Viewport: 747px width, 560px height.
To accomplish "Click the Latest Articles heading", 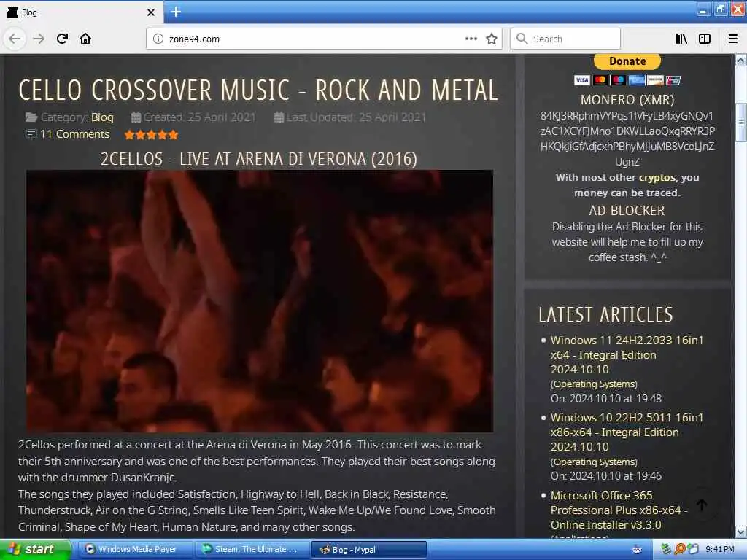I will [x=606, y=315].
